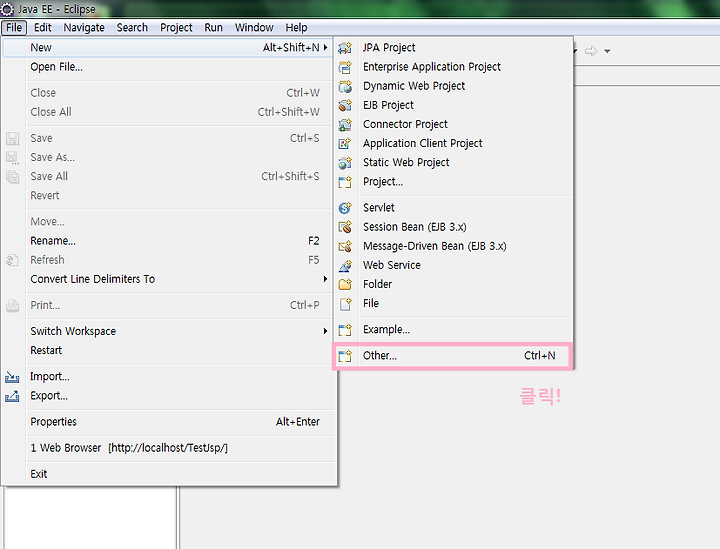Open the Help menu
Viewport: 720px width, 549px height.
296,28
